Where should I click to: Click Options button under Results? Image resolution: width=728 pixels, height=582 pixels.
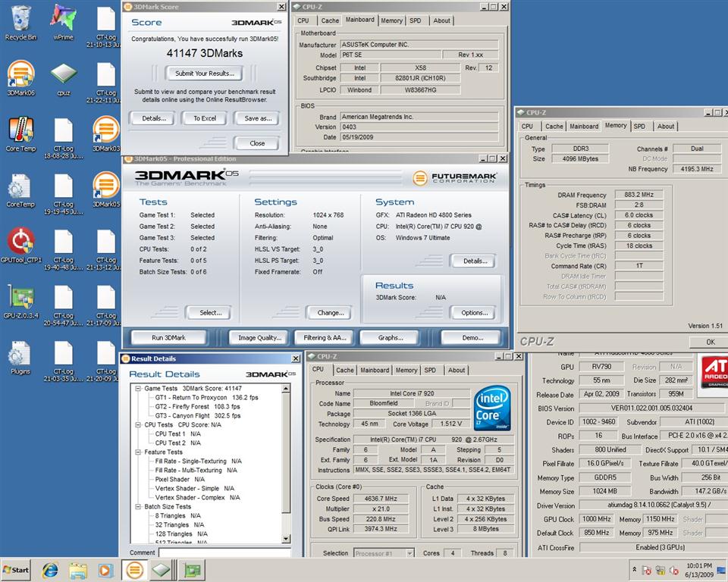pos(474,313)
